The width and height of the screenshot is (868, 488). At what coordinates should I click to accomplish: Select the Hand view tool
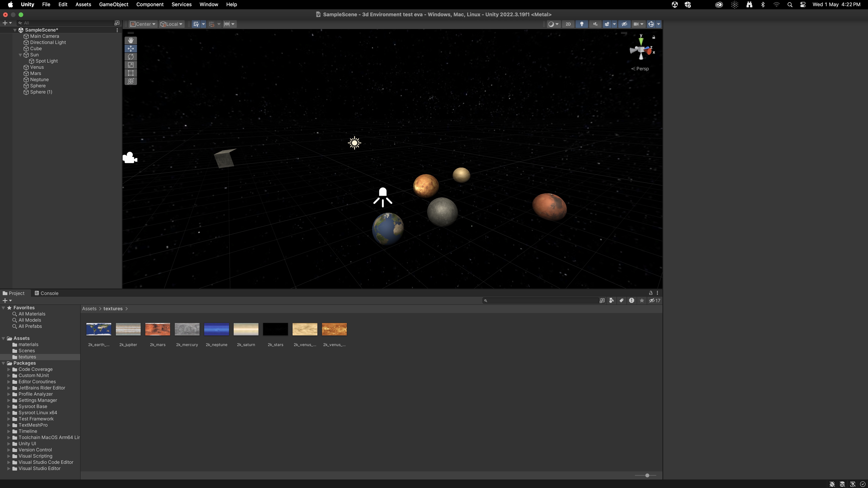click(x=131, y=40)
